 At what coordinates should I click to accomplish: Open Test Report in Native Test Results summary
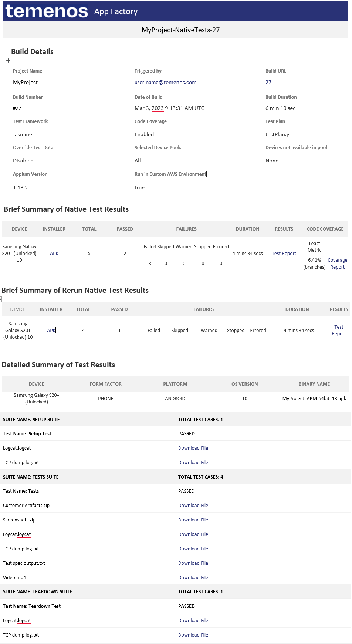[x=284, y=254]
